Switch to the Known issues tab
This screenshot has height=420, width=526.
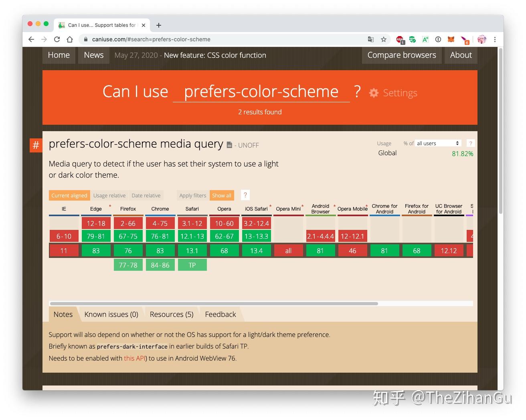[111, 314]
